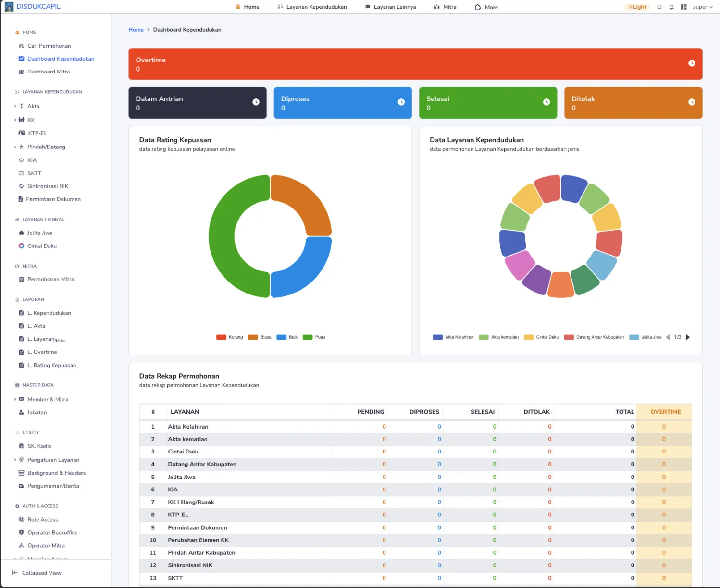Go to next legend page in layanan chart
The width and height of the screenshot is (720, 588).
pyautogui.click(x=688, y=337)
